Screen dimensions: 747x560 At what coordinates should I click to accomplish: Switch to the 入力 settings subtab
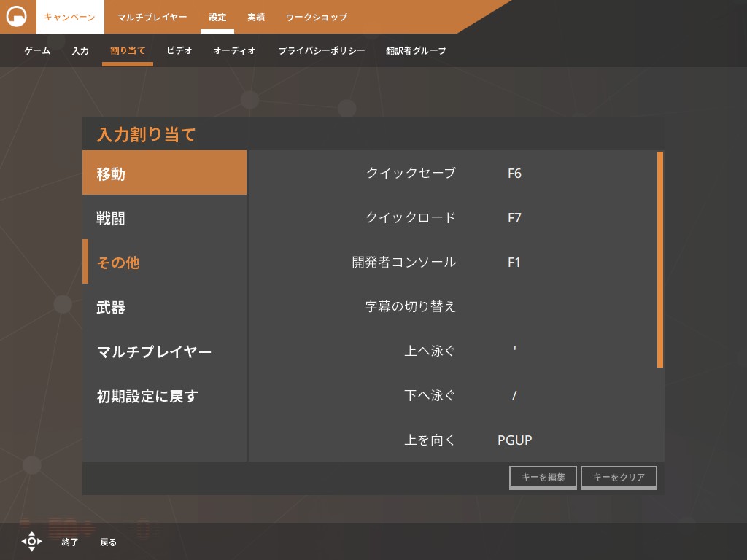pos(80,50)
